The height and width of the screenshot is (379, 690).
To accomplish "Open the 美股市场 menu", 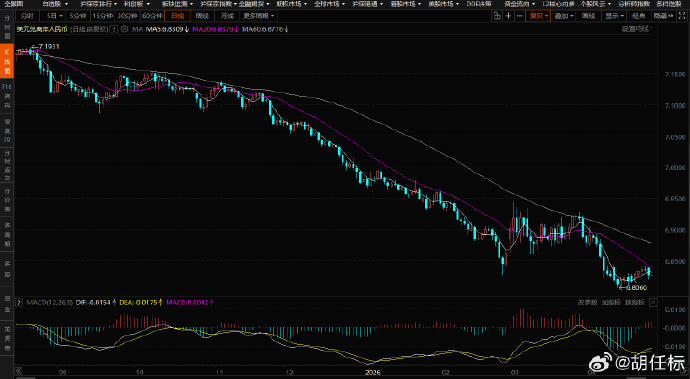I will pos(444,4).
